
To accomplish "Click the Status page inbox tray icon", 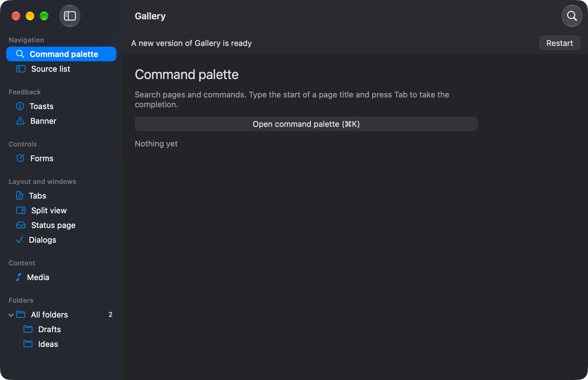I will pyautogui.click(x=21, y=225).
